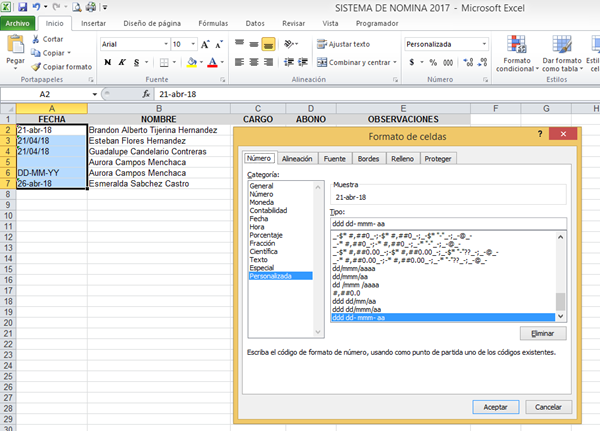Screen dimensions: 600x431
Task: Click the font color red A swatch
Action: (212, 62)
